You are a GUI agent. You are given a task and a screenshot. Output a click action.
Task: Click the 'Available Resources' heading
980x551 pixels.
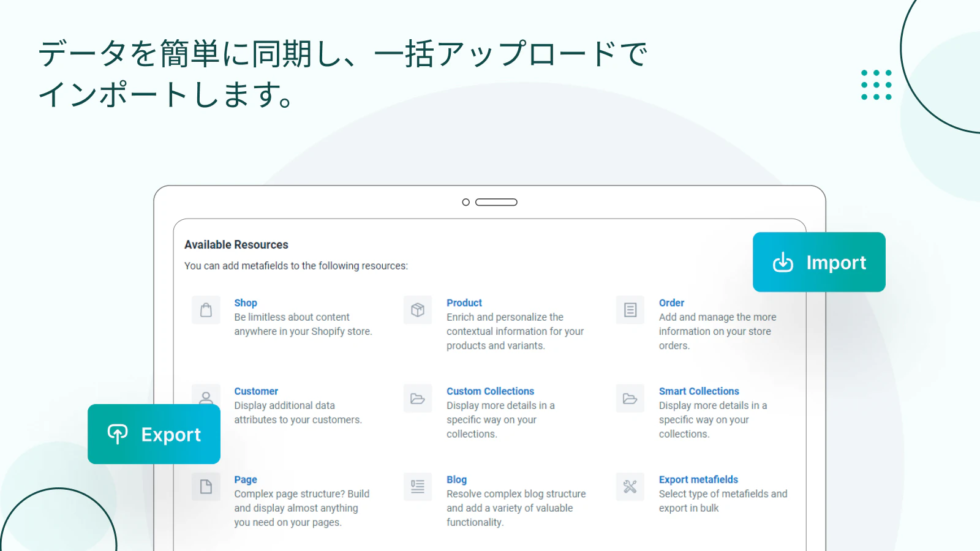pos(236,244)
